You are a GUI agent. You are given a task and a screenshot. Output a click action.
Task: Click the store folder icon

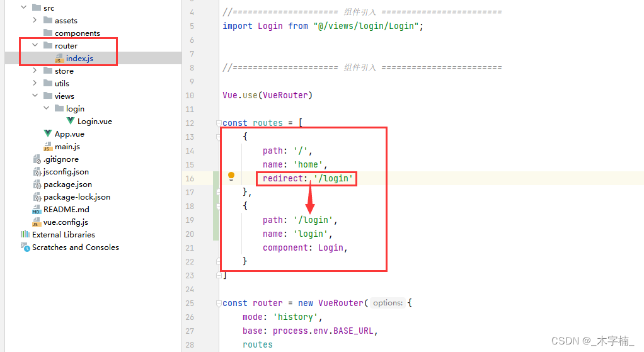click(48, 71)
